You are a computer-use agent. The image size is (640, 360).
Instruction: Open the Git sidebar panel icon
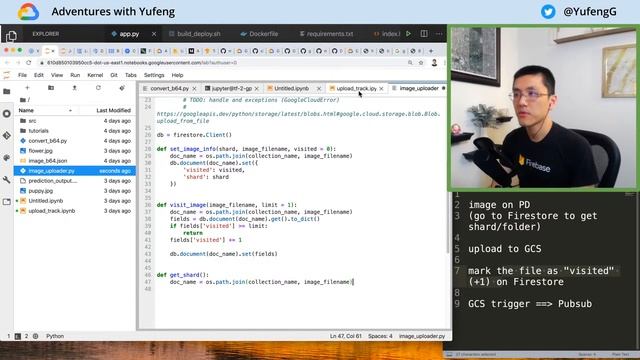(7, 136)
